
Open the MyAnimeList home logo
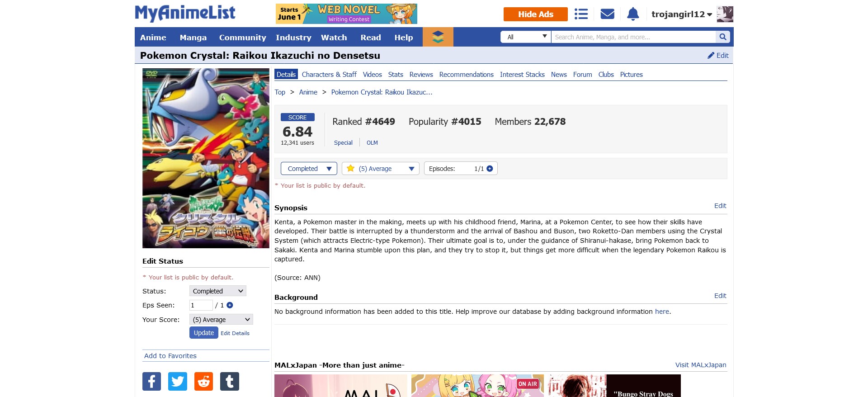click(185, 13)
